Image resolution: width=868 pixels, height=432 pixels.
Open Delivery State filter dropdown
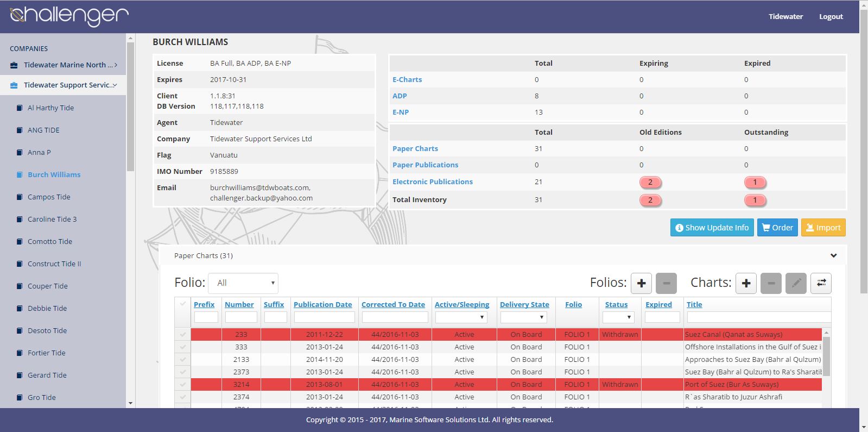[x=523, y=317]
